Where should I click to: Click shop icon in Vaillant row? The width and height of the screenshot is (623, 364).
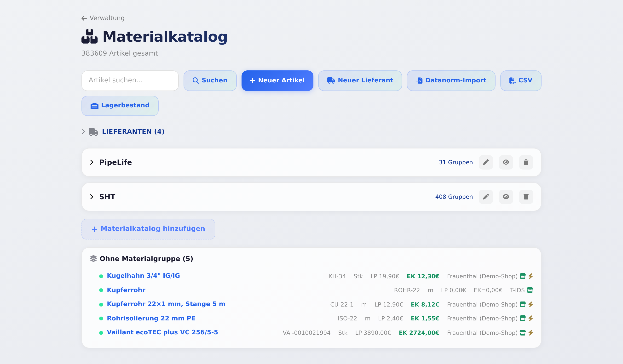coord(523,333)
